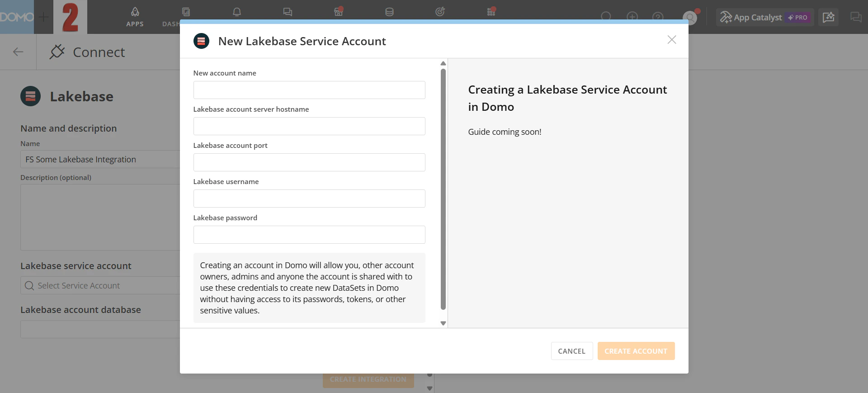Click the 'Guide coming soon!' text

click(x=505, y=132)
